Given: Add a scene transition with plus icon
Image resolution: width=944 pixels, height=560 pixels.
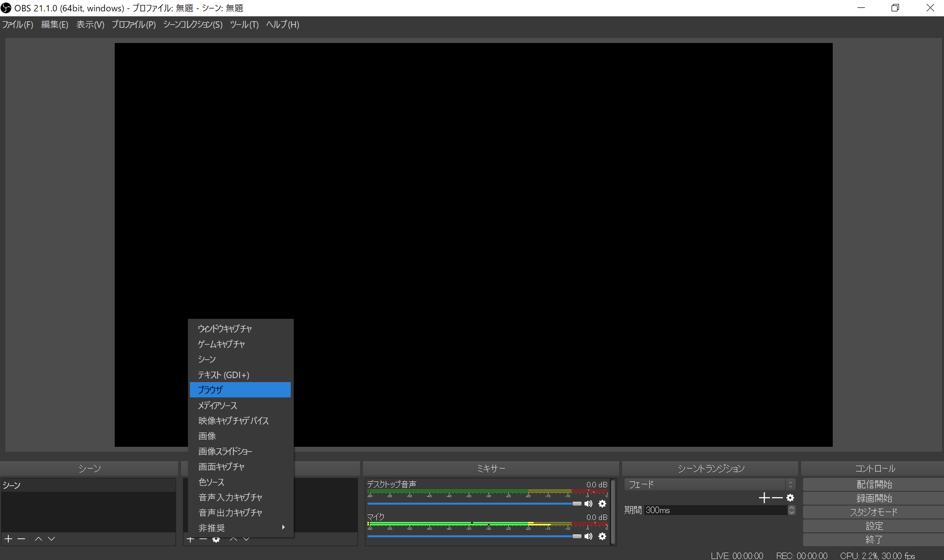Looking at the screenshot, I should pyautogui.click(x=764, y=498).
